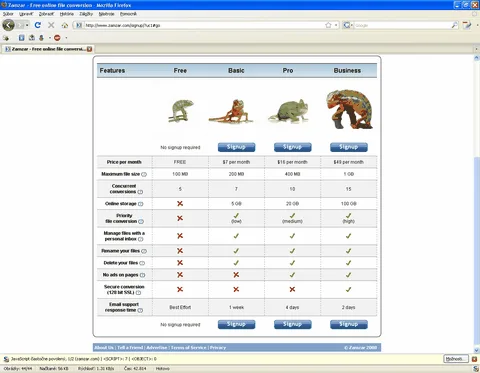Screen dimensions: 480x373
Task: Click the top Signup button under Business
Action: 349,147
